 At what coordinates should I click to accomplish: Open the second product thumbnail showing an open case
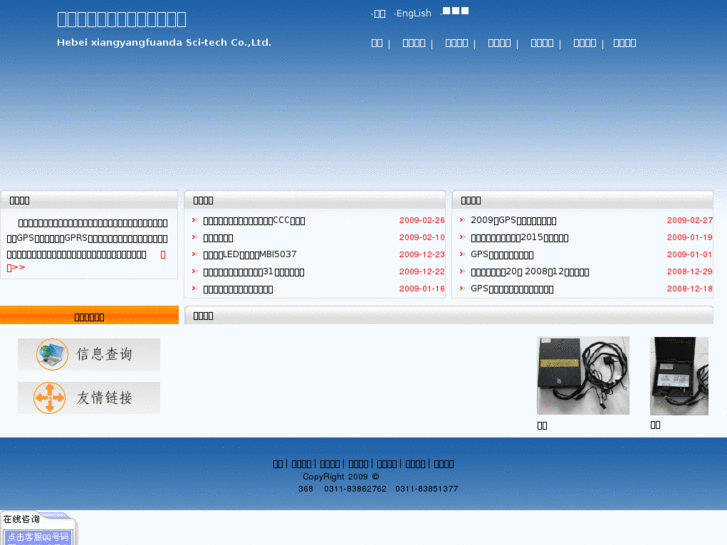pos(679,376)
